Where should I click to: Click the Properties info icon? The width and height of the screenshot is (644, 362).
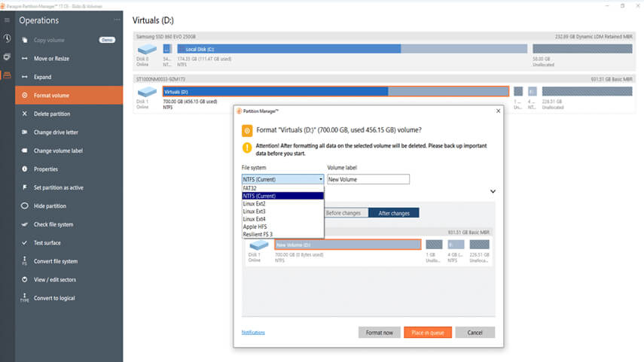[25, 169]
